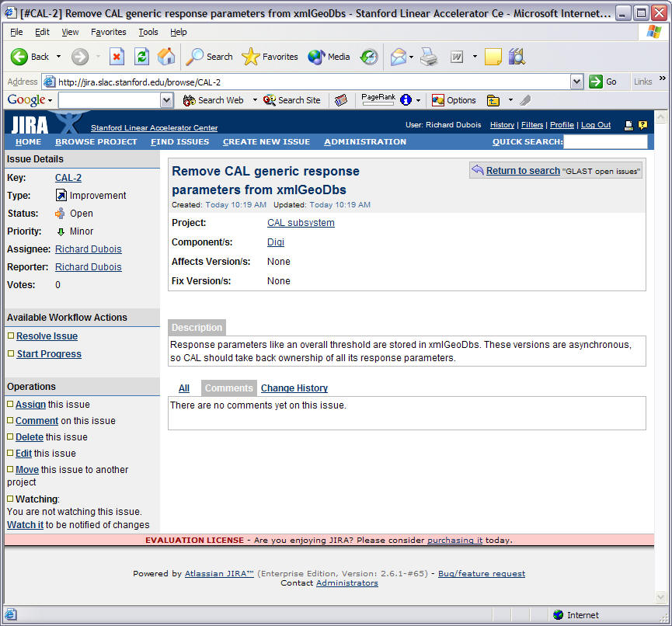The height and width of the screenshot is (626, 672).
Task: Open the View menu
Action: click(70, 32)
